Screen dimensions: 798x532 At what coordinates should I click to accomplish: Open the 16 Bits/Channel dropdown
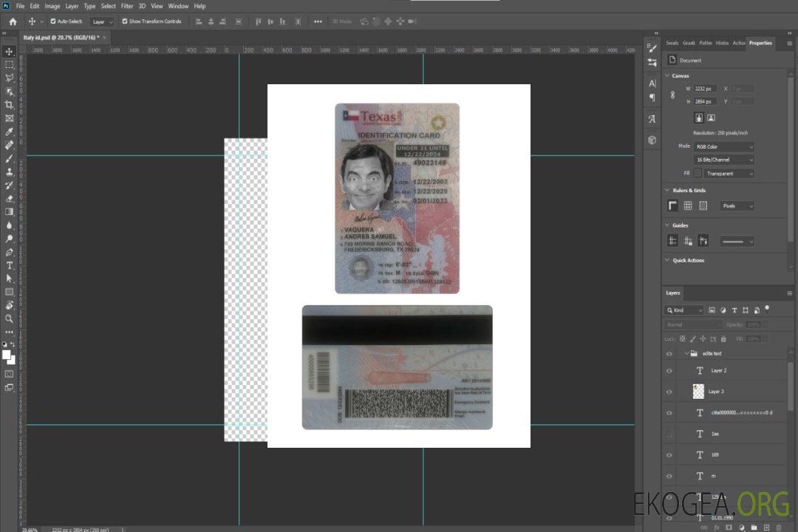[724, 160]
